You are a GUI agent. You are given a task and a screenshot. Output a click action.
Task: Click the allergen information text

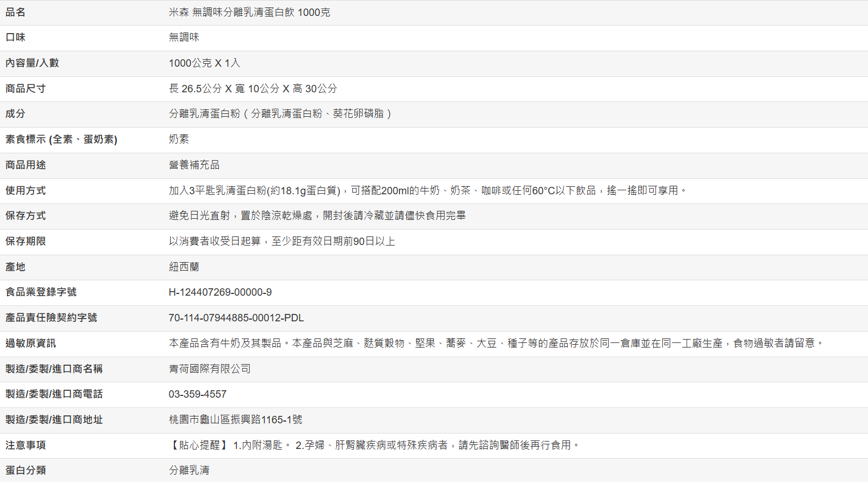pyautogui.click(x=496, y=344)
